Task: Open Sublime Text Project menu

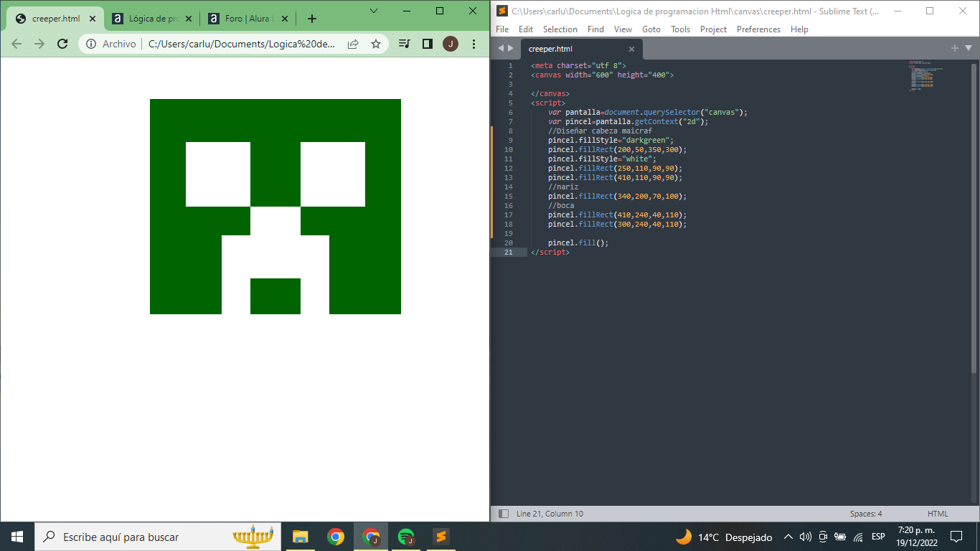Action: coord(713,29)
